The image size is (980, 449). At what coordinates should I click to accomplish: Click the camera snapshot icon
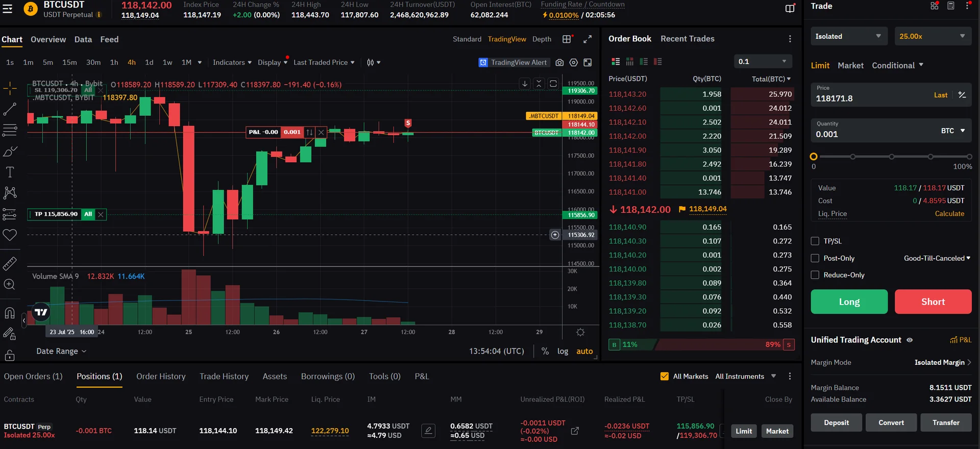click(x=559, y=62)
